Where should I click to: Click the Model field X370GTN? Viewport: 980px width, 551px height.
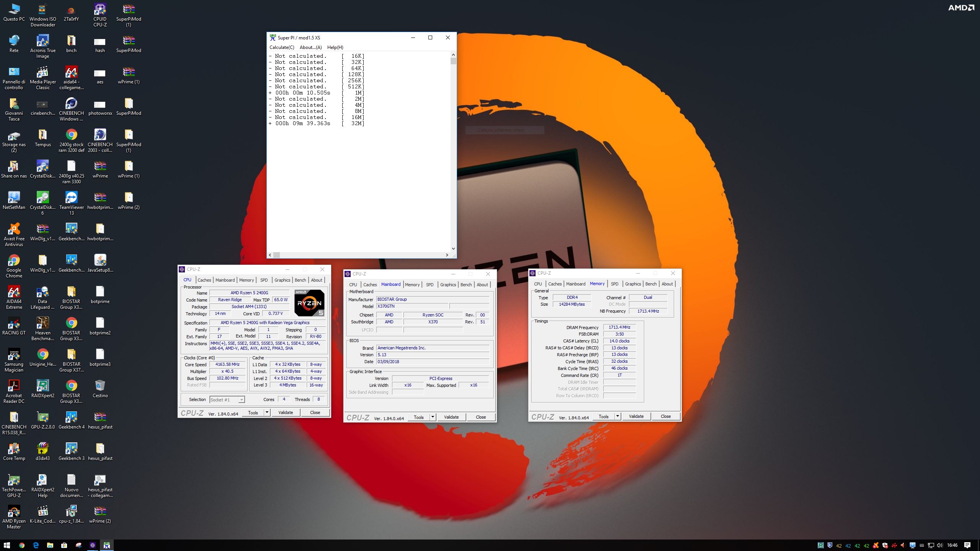pyautogui.click(x=412, y=306)
